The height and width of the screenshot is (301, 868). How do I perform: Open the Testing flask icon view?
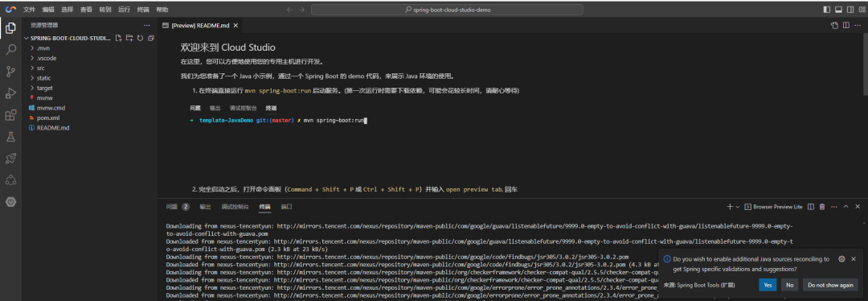tap(10, 136)
